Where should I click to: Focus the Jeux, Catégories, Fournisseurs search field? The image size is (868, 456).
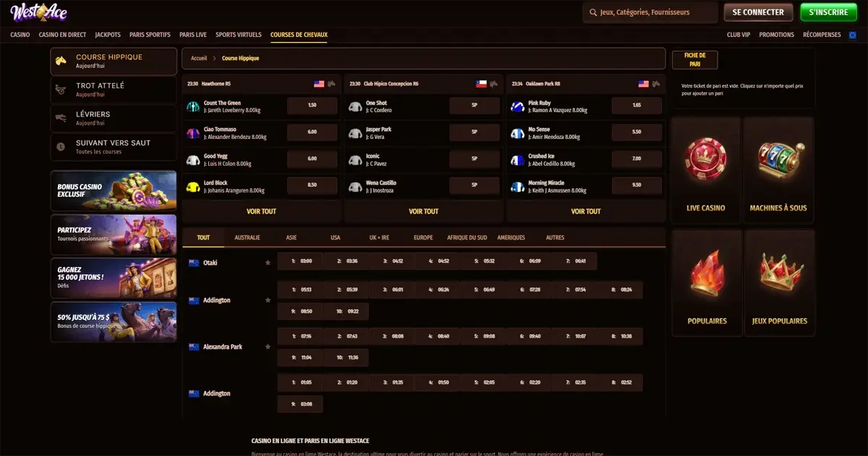[x=650, y=12]
